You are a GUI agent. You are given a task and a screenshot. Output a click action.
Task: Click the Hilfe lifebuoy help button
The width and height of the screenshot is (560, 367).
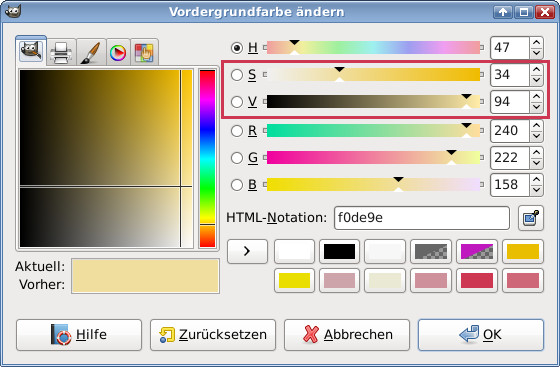(x=79, y=335)
